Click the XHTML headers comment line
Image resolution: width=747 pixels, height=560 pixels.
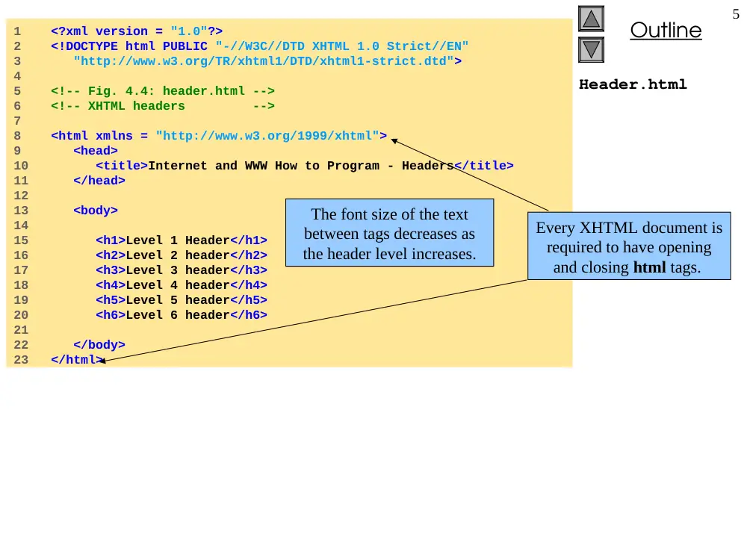pyautogui.click(x=162, y=106)
